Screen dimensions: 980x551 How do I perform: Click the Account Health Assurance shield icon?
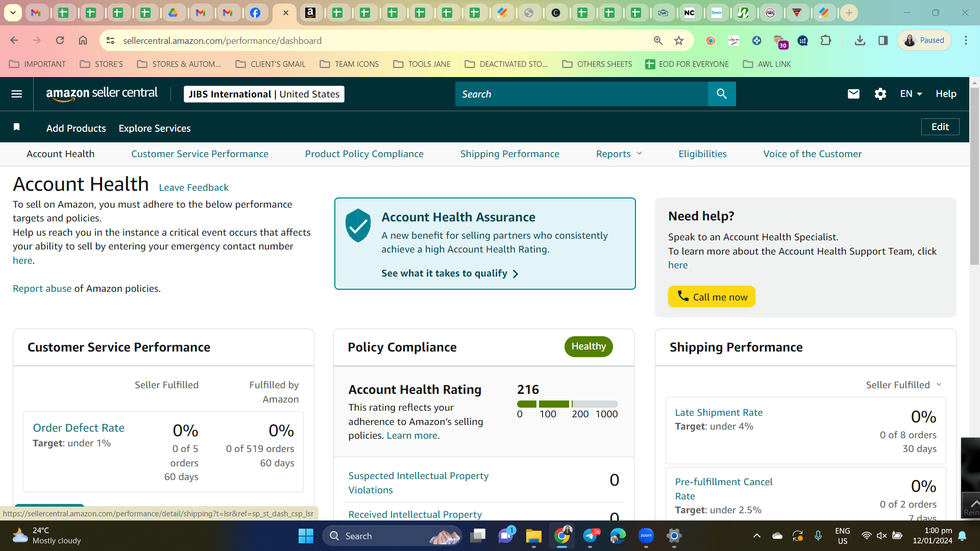click(x=358, y=226)
